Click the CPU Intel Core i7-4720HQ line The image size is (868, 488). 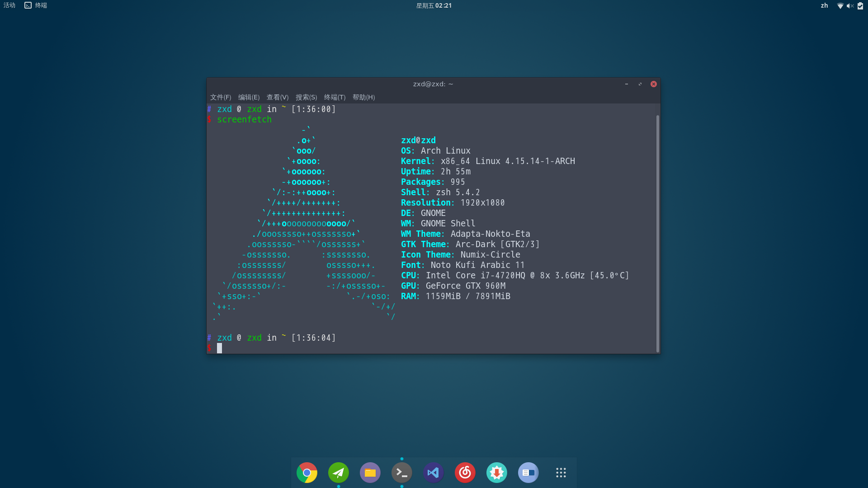pos(515,276)
